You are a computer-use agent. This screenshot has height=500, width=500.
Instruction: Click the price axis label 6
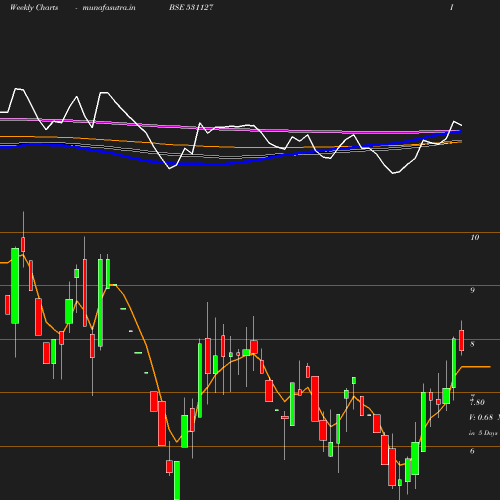coord(472,451)
